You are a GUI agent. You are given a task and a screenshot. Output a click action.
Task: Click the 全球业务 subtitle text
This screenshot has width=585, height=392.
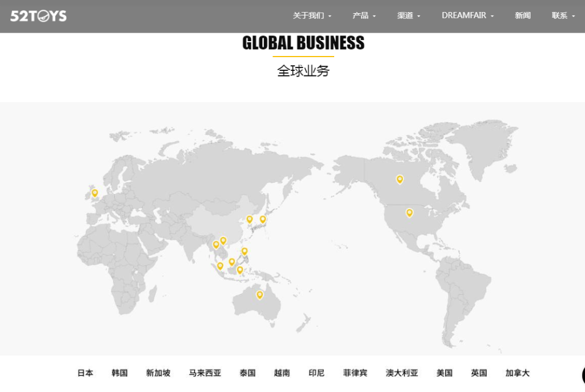coord(303,71)
